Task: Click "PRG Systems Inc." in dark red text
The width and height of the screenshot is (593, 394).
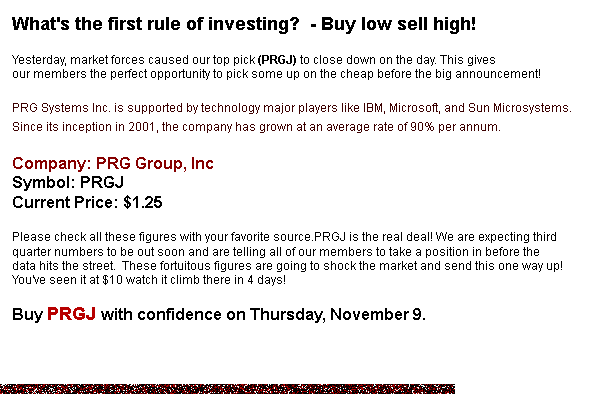Action: 61,108
